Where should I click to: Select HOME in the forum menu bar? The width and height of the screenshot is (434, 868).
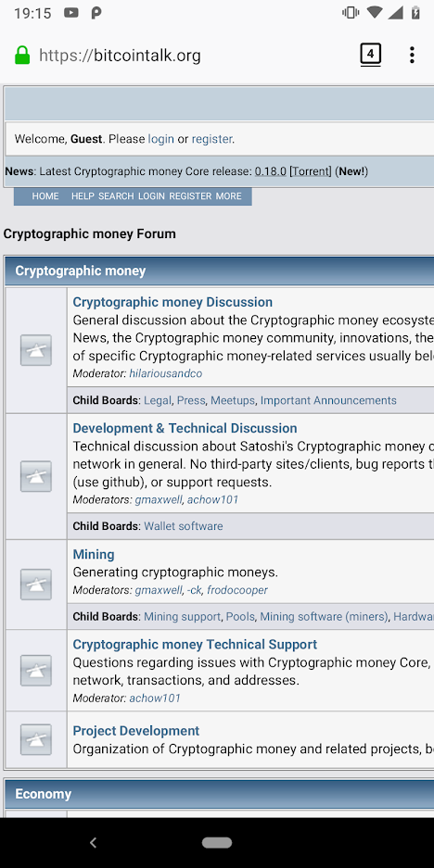45,196
